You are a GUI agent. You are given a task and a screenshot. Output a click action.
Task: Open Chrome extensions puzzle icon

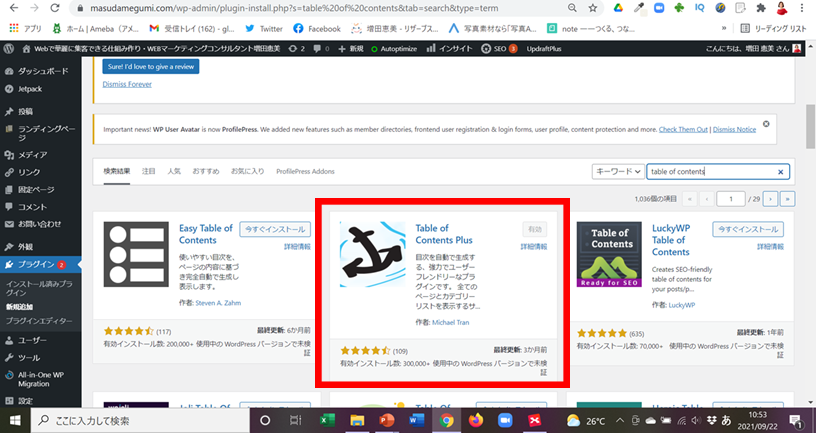click(x=761, y=8)
